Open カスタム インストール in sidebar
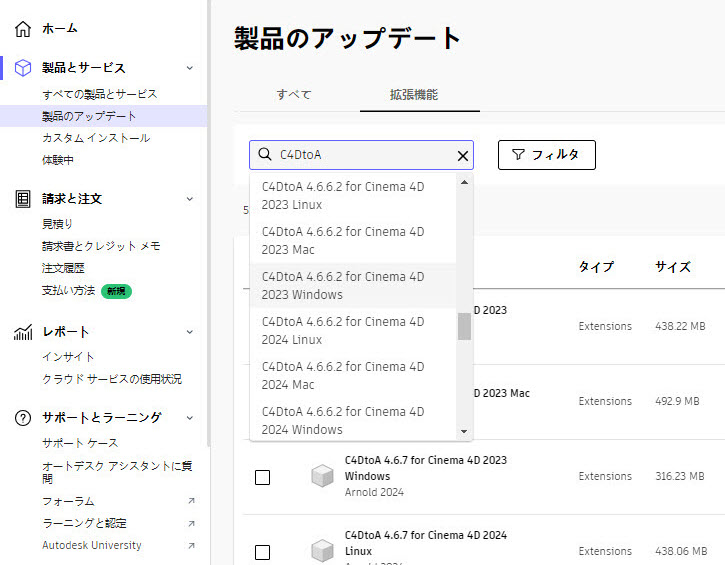Screen dimensions: 725x565 96,138
